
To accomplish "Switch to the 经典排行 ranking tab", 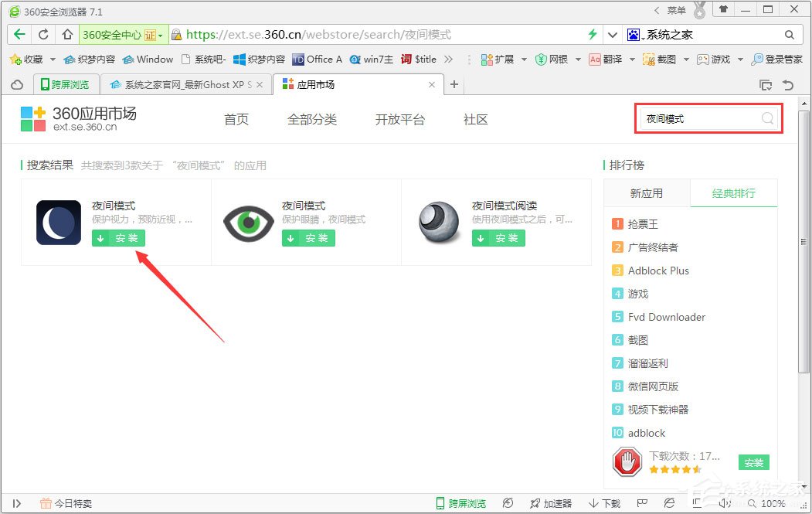I will click(x=734, y=193).
